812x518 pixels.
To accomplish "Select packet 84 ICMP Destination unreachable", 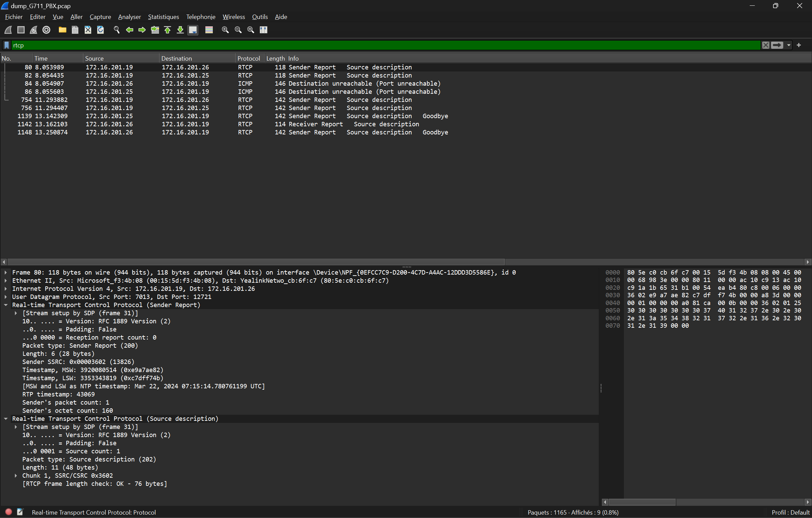I will click(406, 84).
